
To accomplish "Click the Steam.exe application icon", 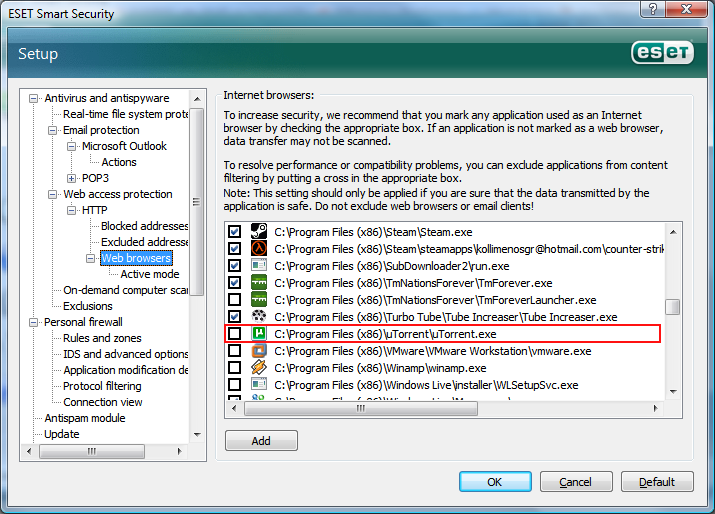I will click(x=259, y=231).
